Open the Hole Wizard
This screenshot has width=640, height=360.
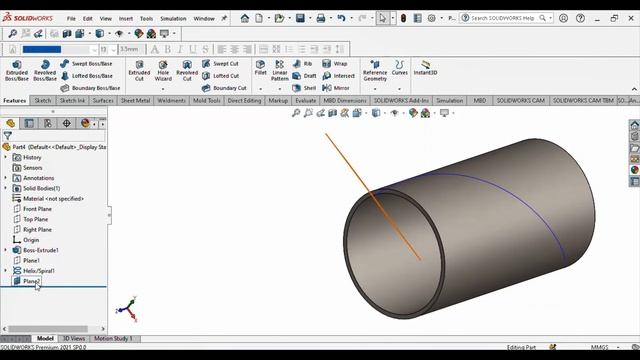pyautogui.click(x=163, y=70)
